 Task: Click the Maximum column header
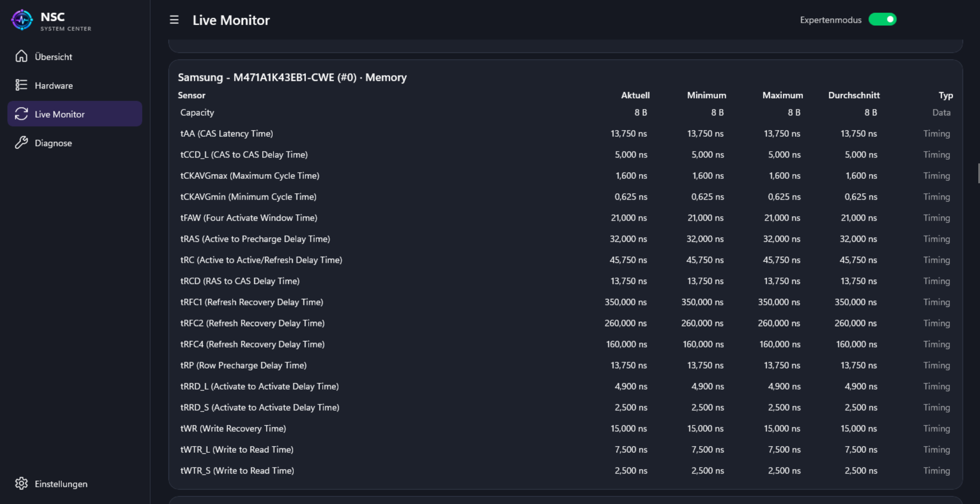782,95
